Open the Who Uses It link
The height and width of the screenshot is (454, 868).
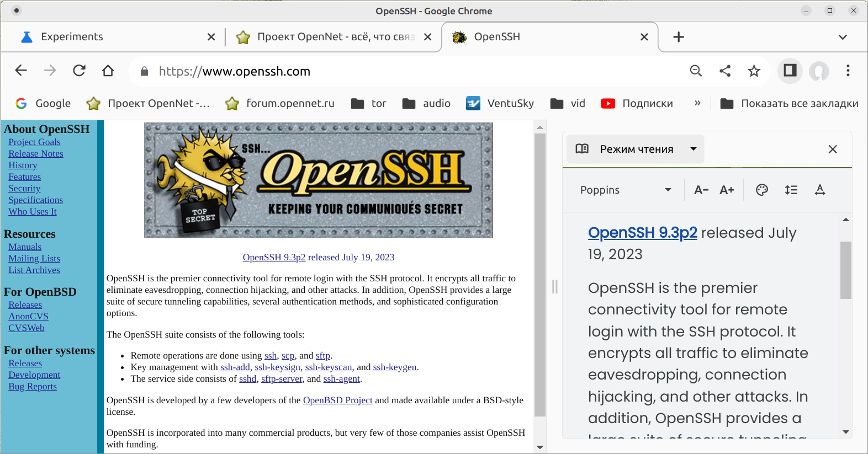(x=33, y=212)
